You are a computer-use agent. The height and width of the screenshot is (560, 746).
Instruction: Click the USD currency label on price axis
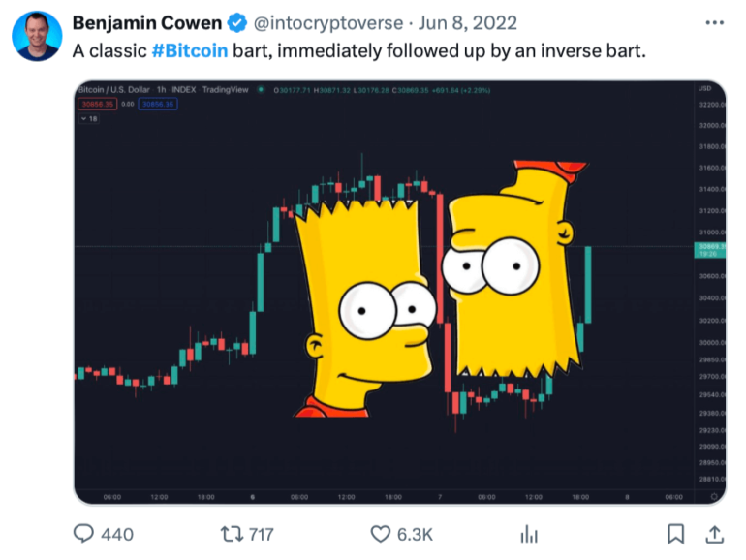[704, 89]
